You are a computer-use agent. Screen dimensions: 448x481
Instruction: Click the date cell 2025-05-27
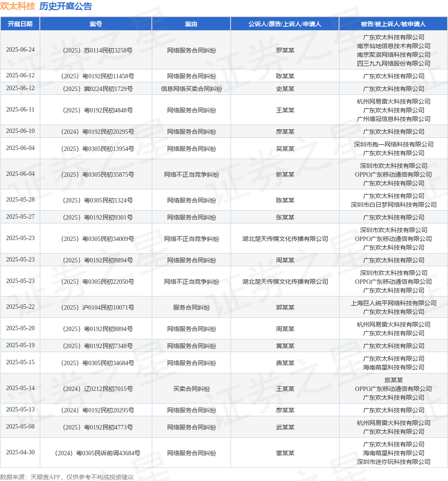pos(20,217)
